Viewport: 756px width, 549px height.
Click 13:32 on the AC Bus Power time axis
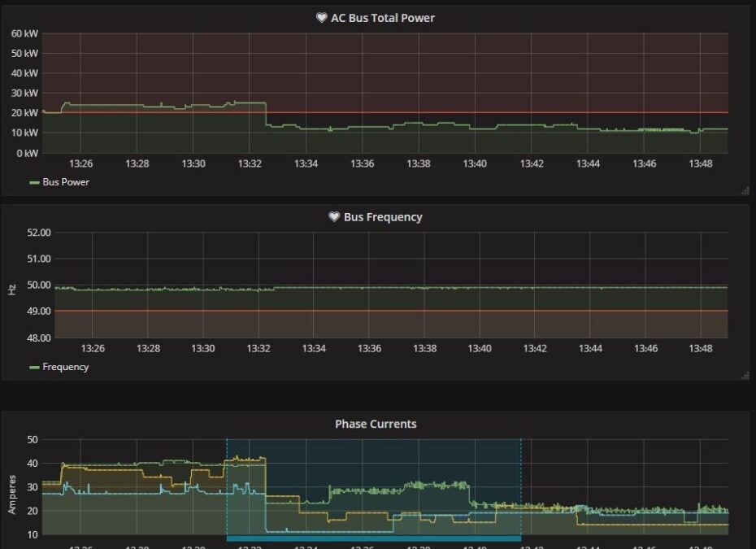[250, 163]
